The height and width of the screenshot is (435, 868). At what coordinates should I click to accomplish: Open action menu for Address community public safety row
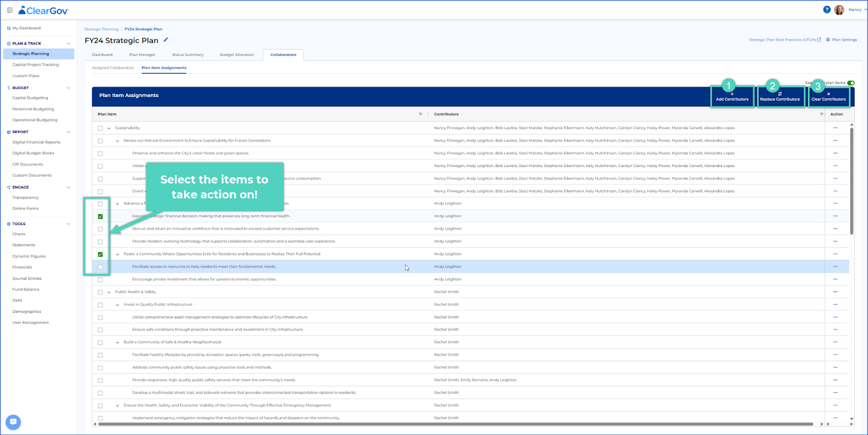point(835,367)
